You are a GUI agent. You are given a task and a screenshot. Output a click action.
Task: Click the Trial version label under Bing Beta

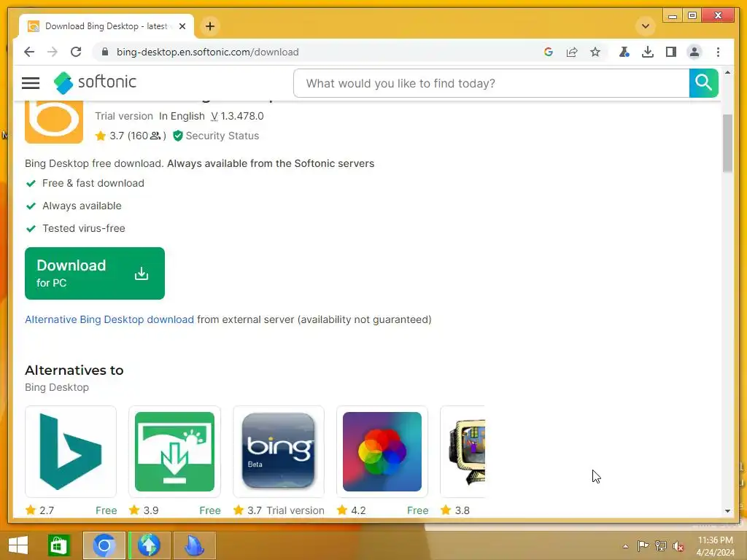[295, 510]
